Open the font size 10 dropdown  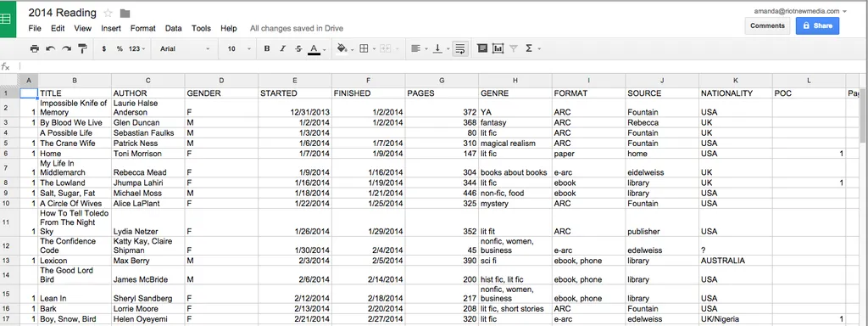click(239, 48)
